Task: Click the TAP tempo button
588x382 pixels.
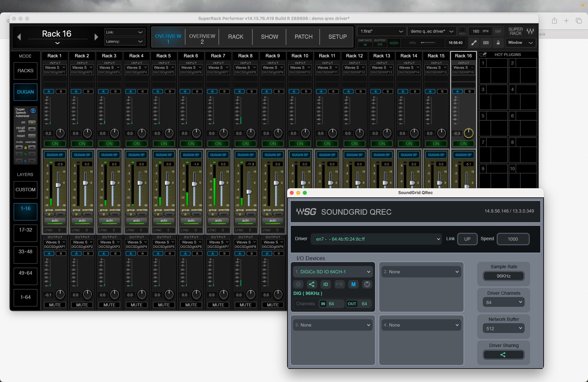Action: click(x=498, y=31)
